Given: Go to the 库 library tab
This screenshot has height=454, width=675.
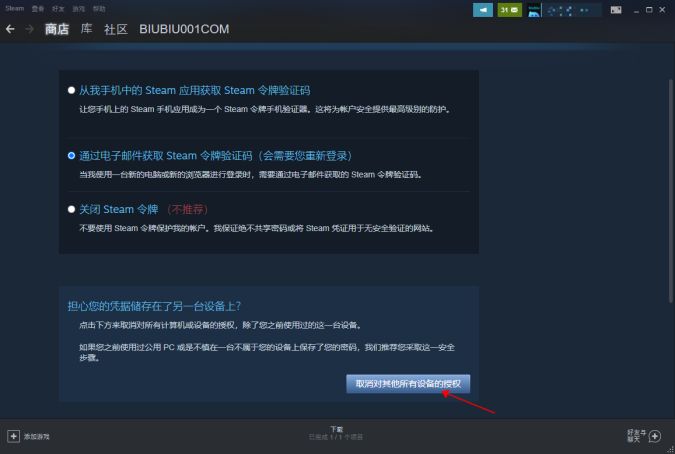Looking at the screenshot, I should coord(86,29).
